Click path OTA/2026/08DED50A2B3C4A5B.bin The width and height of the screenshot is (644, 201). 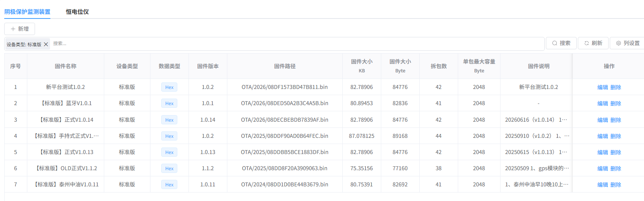(285, 103)
